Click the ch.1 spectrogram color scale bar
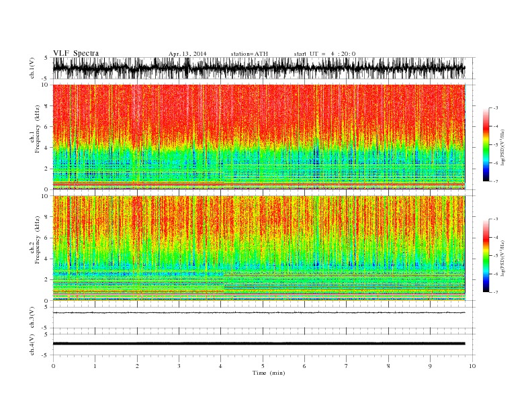 tap(486, 144)
